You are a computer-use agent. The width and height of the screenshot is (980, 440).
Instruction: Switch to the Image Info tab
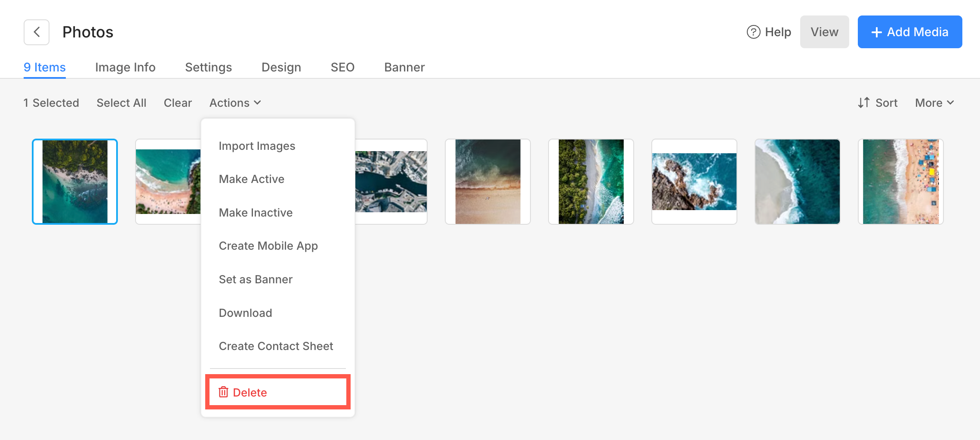point(125,67)
